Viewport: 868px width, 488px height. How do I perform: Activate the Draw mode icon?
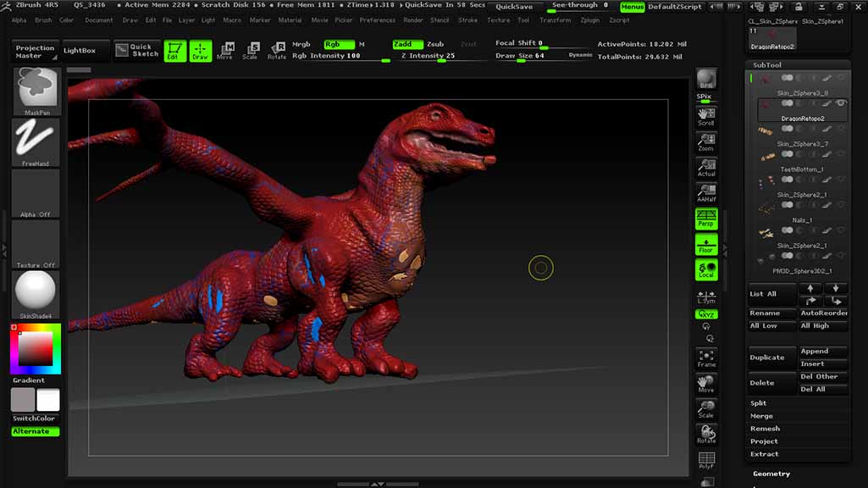[x=201, y=51]
